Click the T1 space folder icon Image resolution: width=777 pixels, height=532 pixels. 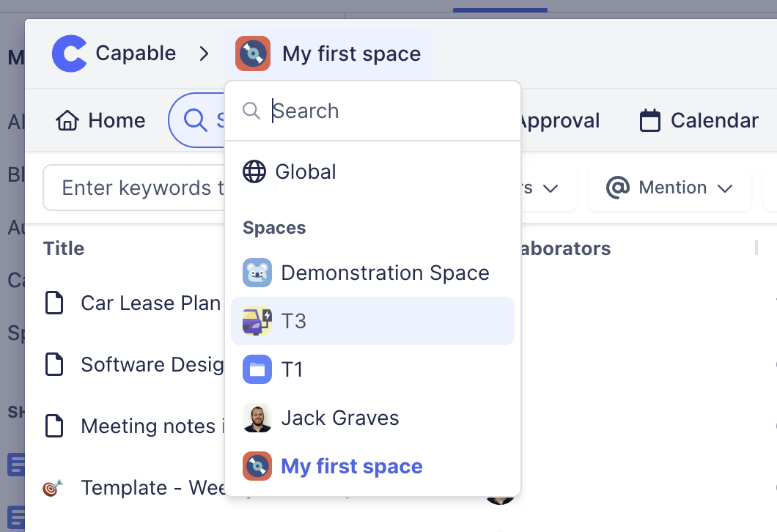(x=257, y=369)
